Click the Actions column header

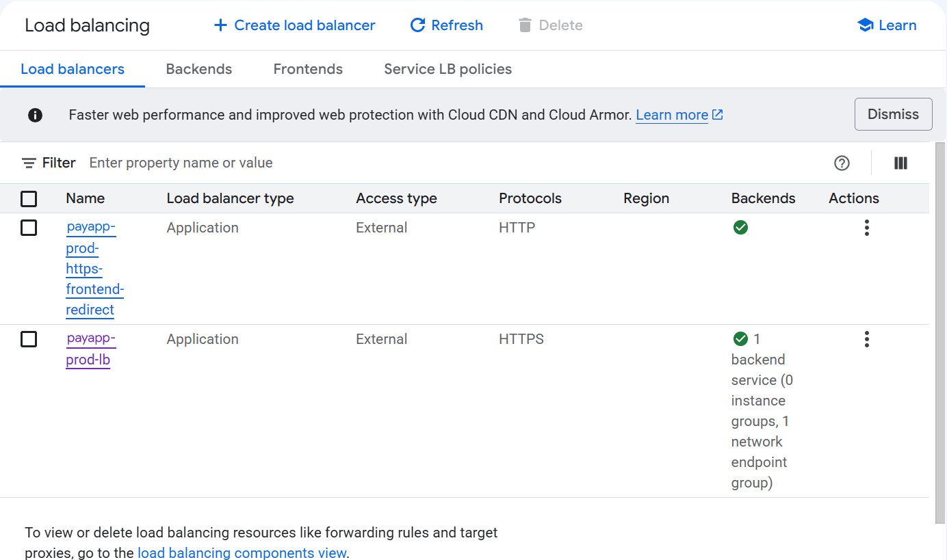coord(854,198)
